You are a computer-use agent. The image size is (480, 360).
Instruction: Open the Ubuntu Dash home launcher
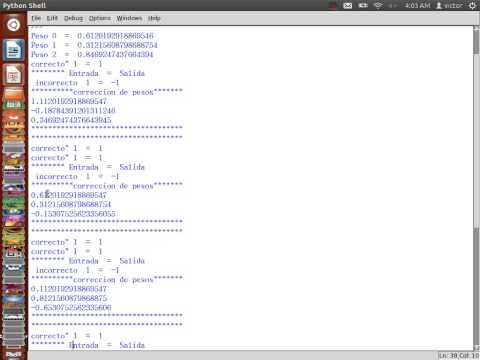pos(13,25)
